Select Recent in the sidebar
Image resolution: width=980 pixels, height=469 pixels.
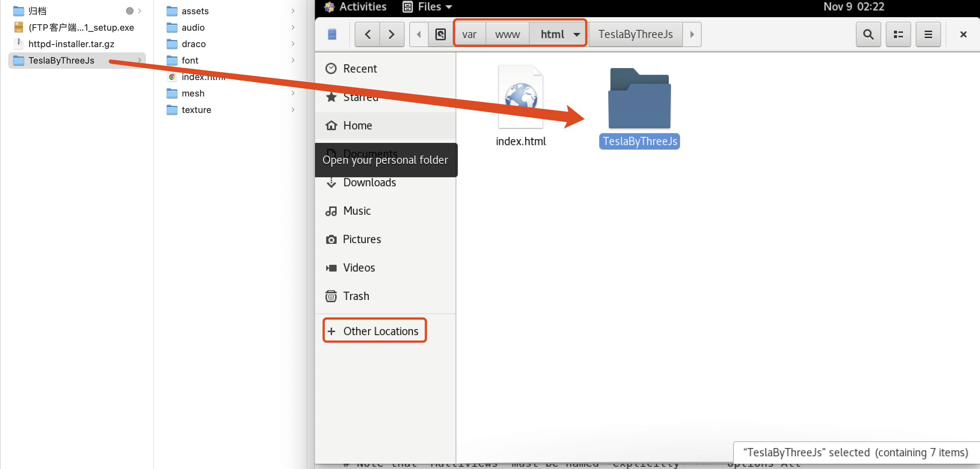tap(359, 68)
